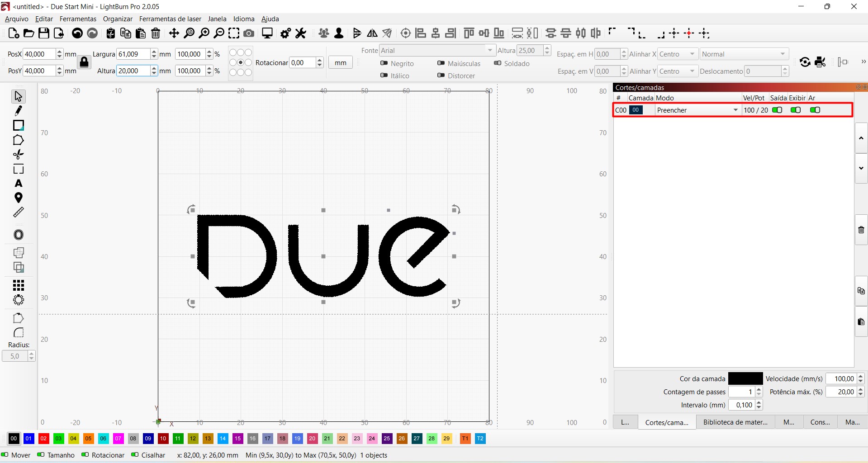Open Preencher mode dropdown for layer C00
The image size is (868, 463).
point(698,110)
